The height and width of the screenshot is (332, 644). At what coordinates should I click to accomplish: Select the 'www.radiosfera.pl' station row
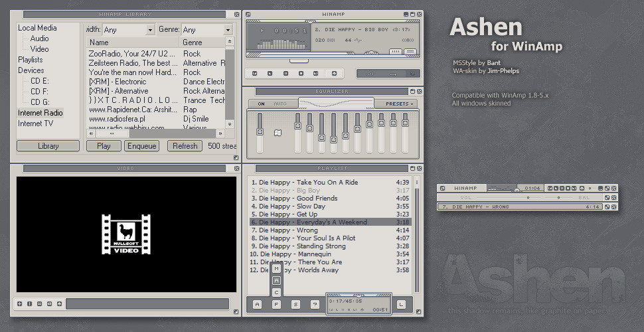point(155,119)
